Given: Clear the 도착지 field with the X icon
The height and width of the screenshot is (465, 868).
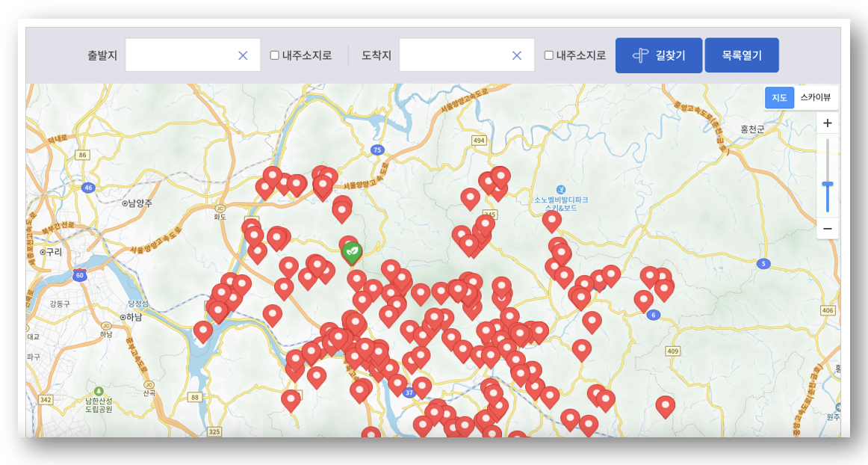Looking at the screenshot, I should point(516,55).
